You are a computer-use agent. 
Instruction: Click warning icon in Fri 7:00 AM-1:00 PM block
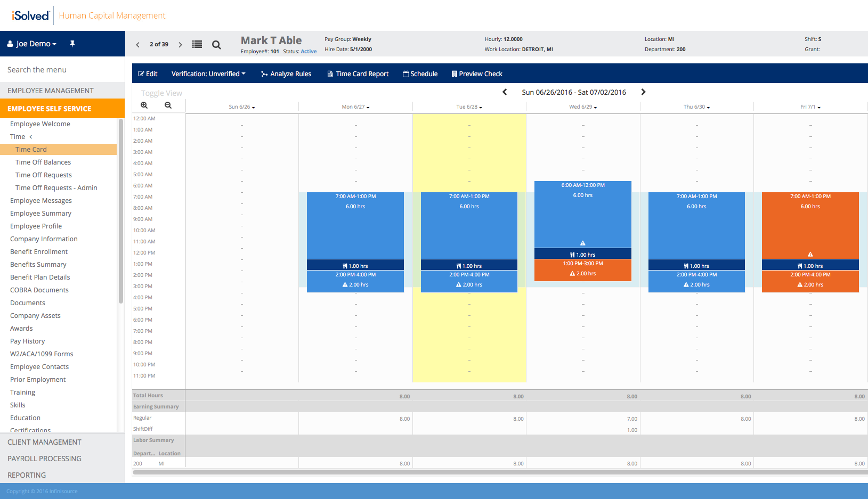click(810, 254)
